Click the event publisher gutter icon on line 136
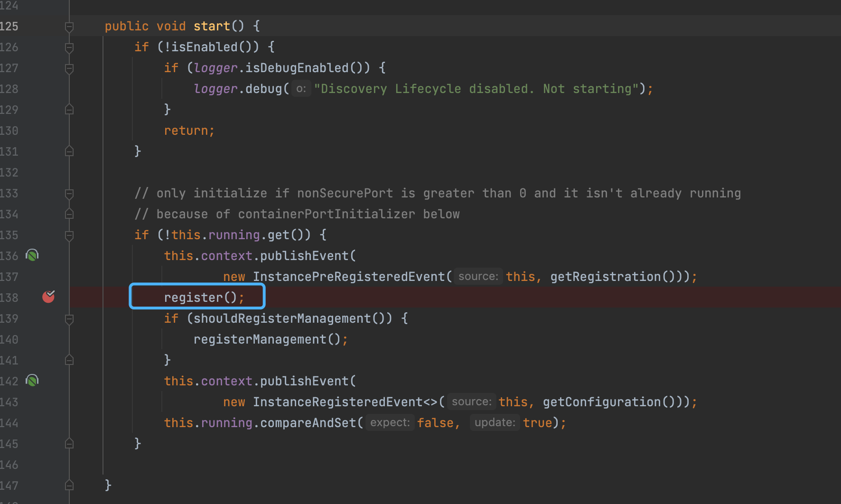The height and width of the screenshot is (504, 841). coord(32,255)
